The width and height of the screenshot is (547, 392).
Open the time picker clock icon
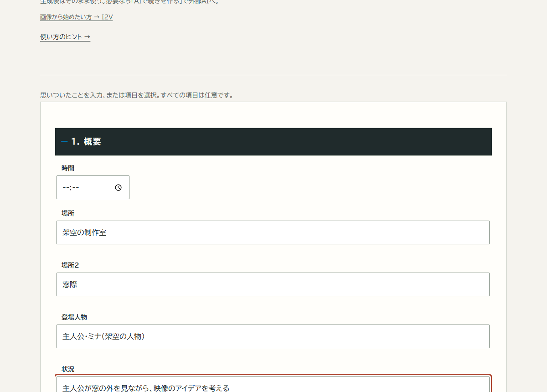coord(119,187)
